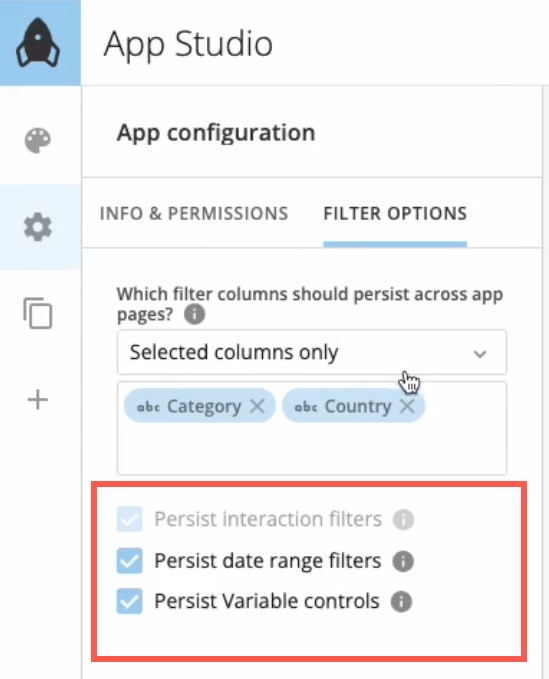
Task: Remove the Category column chip
Action: [x=257, y=406]
